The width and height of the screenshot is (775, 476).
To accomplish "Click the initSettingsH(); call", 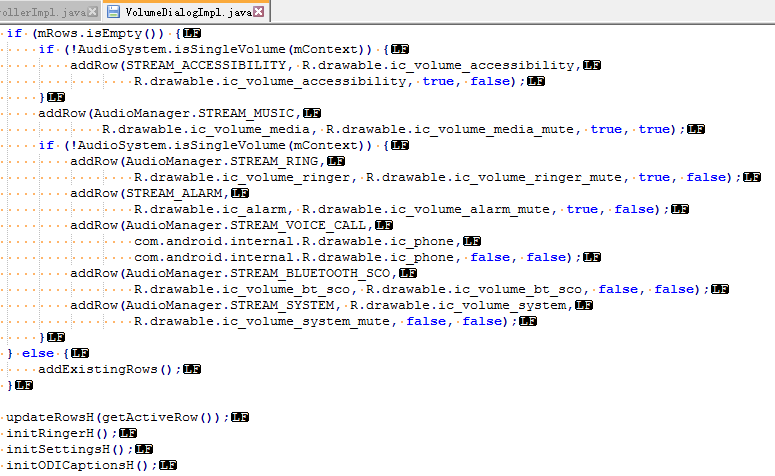I will 70,449.
